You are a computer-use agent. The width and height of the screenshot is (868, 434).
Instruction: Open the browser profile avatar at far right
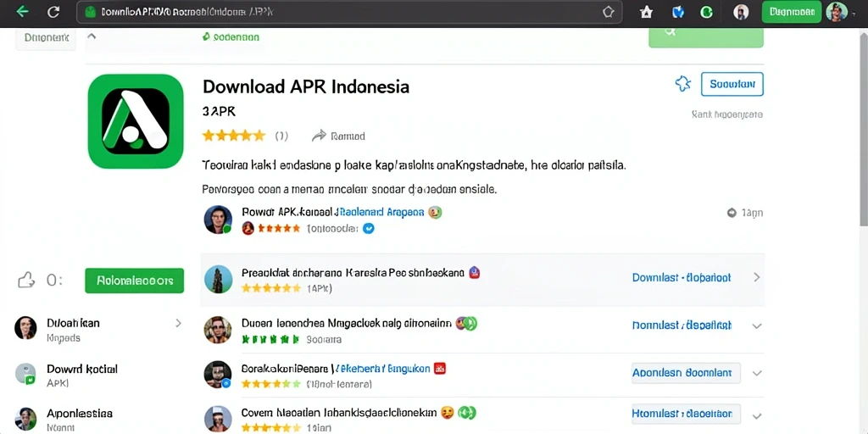[836, 12]
